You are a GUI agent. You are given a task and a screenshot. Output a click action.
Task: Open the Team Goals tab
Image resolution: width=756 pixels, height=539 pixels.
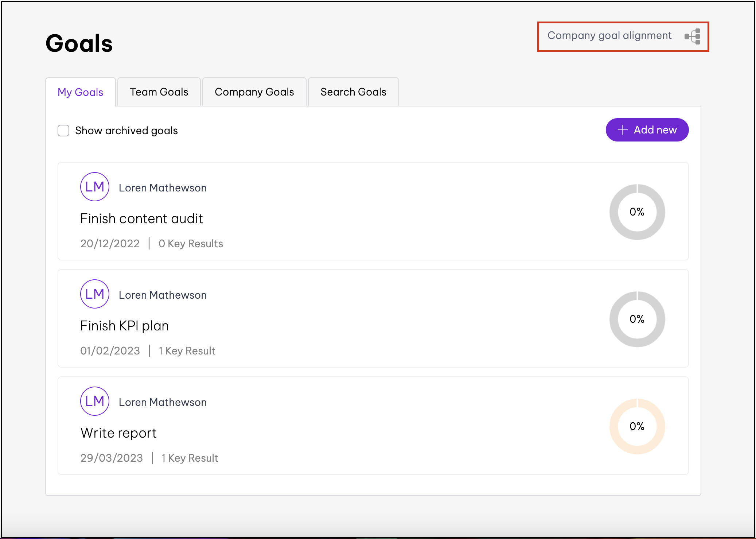pyautogui.click(x=159, y=92)
